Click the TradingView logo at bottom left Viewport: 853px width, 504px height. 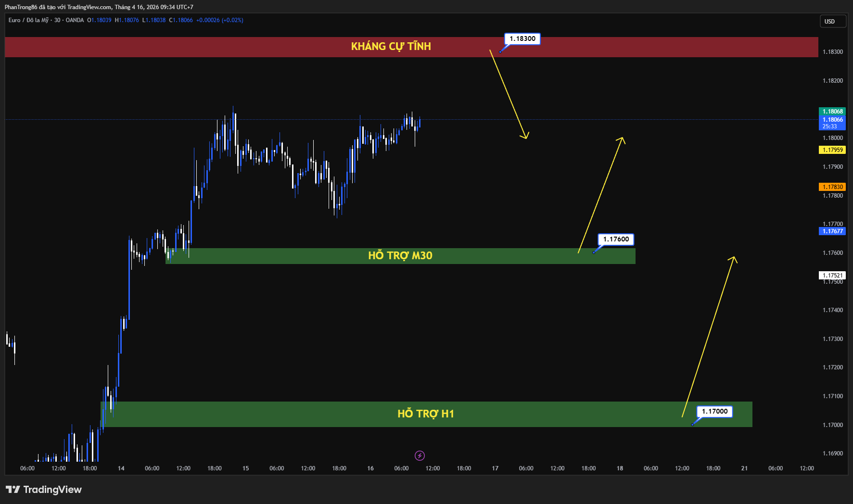coord(44,490)
